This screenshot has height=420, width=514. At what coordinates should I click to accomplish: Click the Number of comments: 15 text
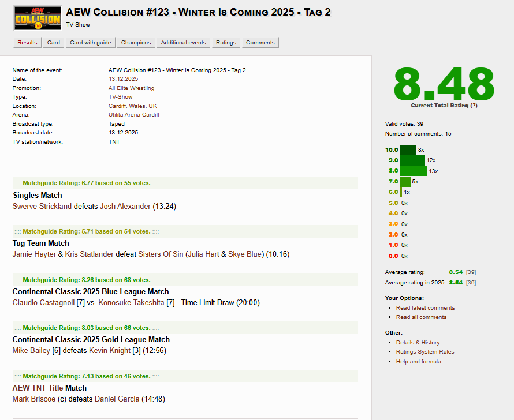tap(418, 134)
